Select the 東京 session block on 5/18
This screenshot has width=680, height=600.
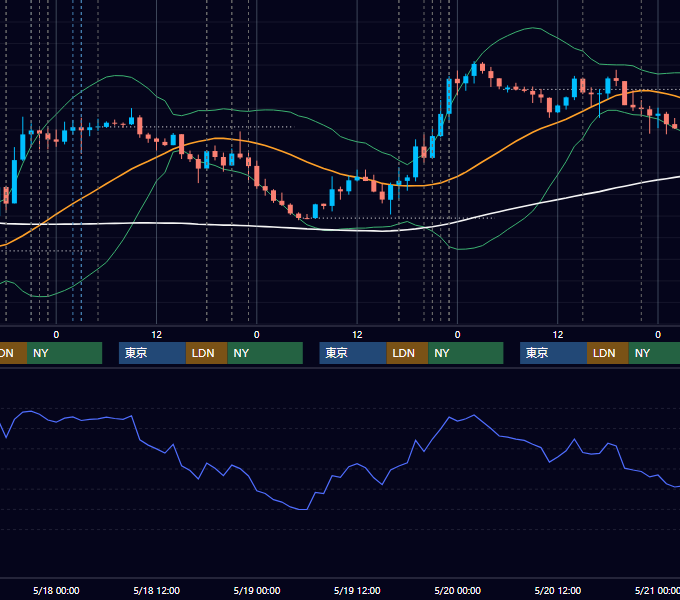[x=152, y=353]
